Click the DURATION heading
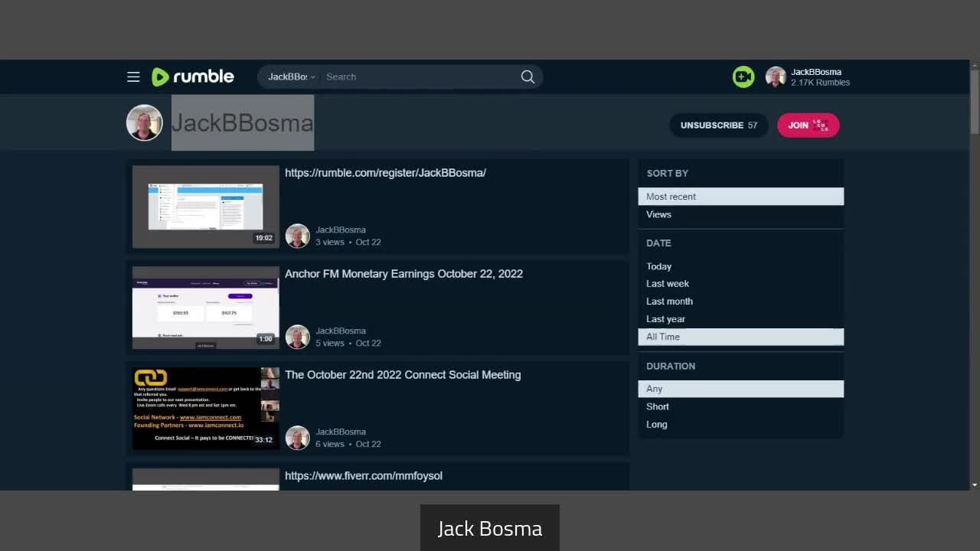The width and height of the screenshot is (980, 551). click(671, 367)
